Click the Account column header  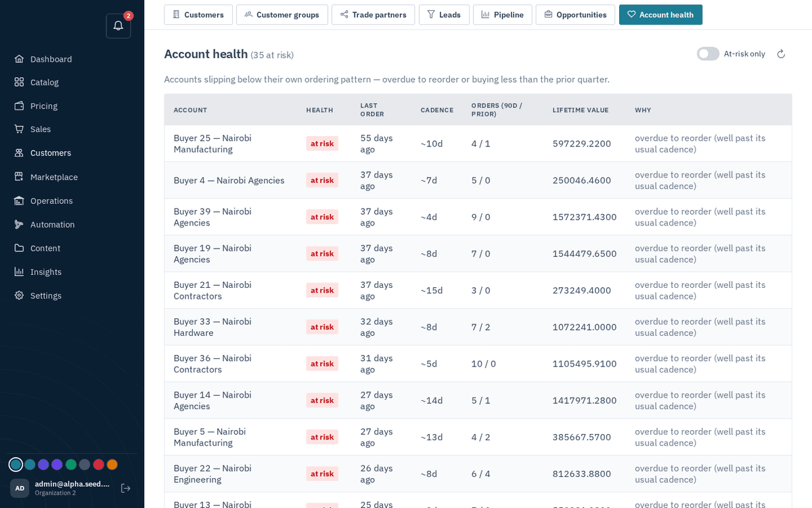click(190, 110)
